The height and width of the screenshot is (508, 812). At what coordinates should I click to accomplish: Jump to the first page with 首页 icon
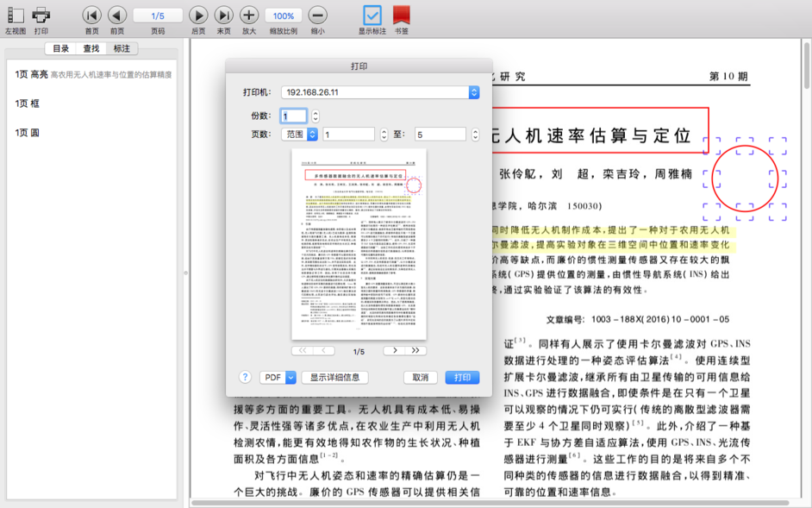tap(92, 15)
